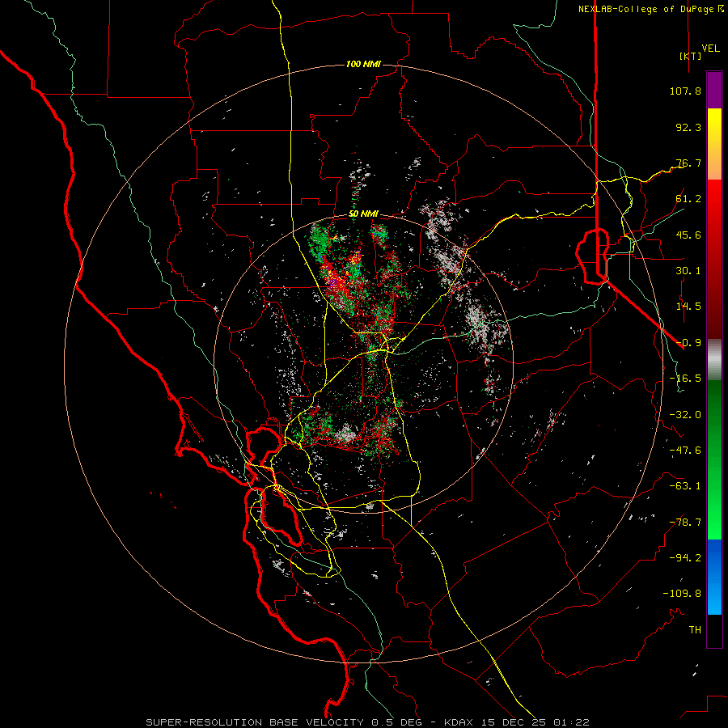The image size is (728, 728).
Task: Select the -32.0 legend value
Action: (685, 415)
